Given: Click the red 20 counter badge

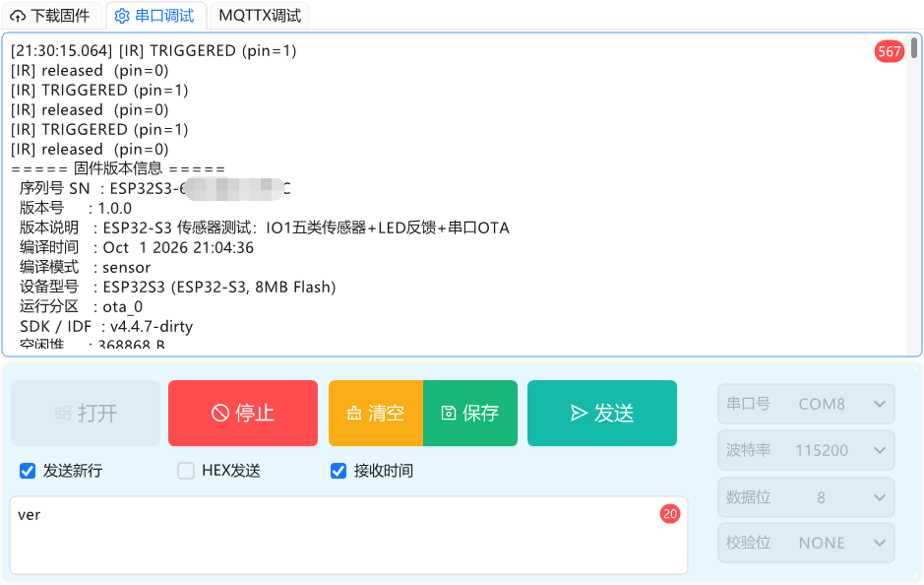Looking at the screenshot, I should [670, 514].
